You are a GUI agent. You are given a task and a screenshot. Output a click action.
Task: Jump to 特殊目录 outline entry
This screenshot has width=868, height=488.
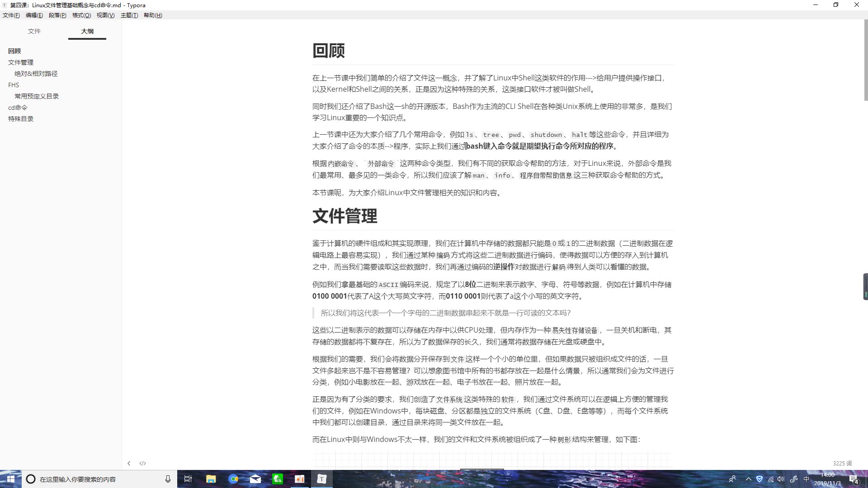[21, 119]
